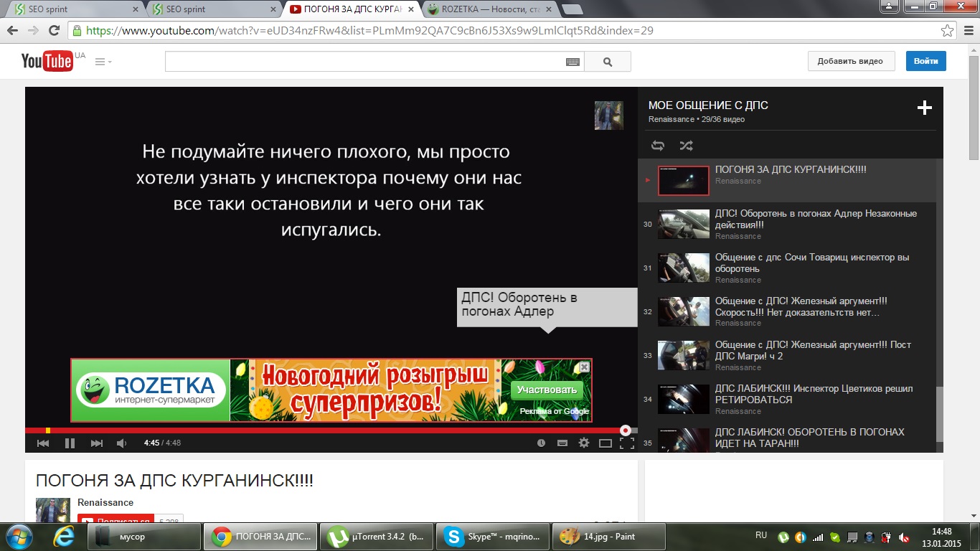The width and height of the screenshot is (980, 551).
Task: Open the on-screen keyboard icon in search
Action: click(x=573, y=62)
